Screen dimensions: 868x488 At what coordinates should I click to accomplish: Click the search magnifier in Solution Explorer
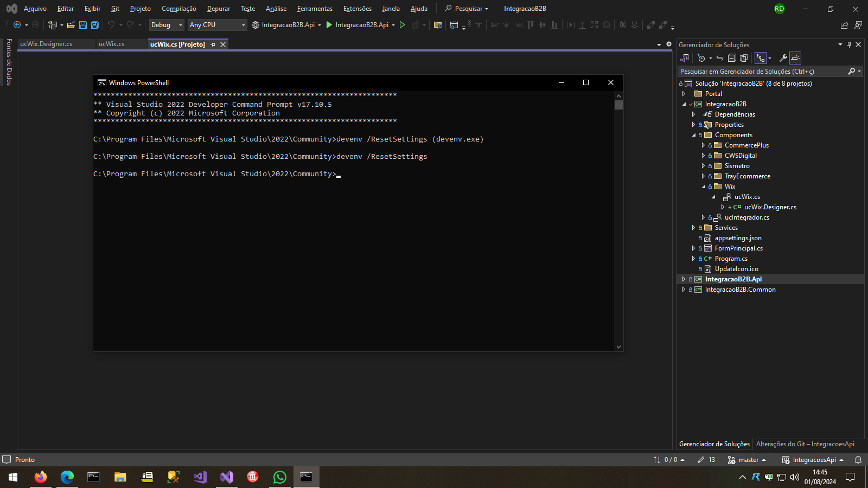click(x=852, y=72)
